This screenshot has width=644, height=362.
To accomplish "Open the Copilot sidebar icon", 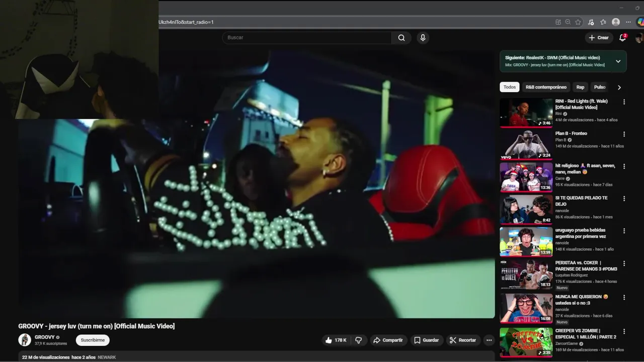I will tap(640, 22).
